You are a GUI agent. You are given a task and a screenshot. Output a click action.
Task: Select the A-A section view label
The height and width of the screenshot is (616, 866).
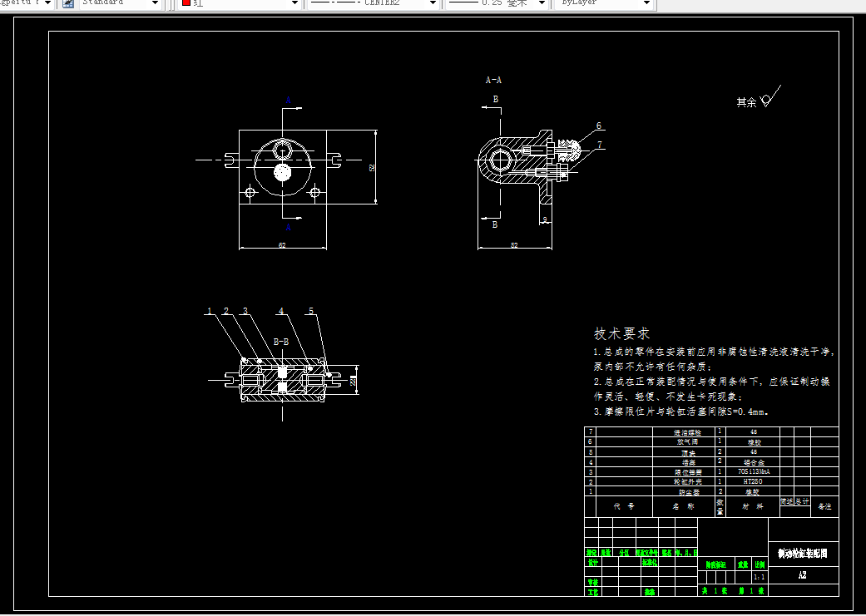pos(493,80)
